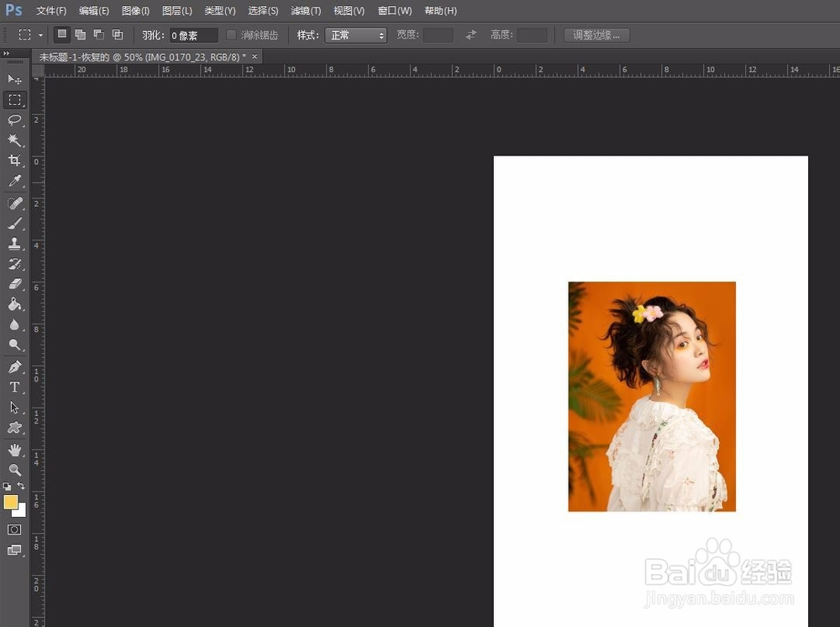840x627 pixels.
Task: Select the Paint Bucket tool
Action: click(14, 304)
